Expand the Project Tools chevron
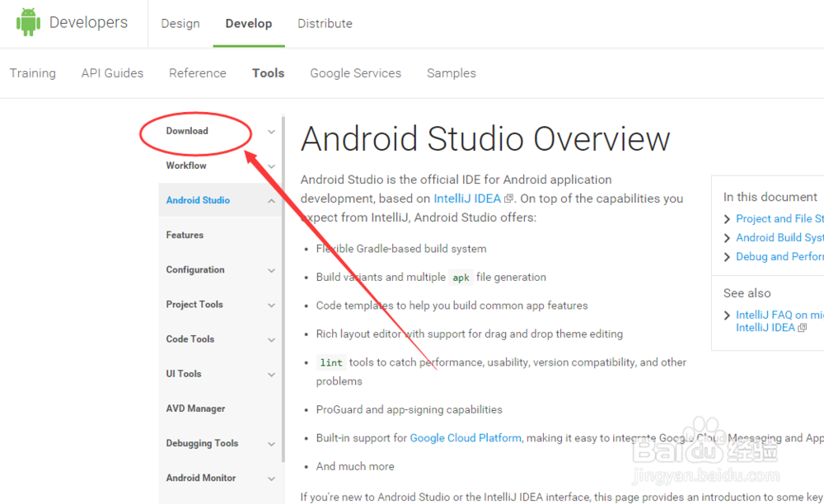Viewport: 824px width, 504px height. (x=271, y=305)
